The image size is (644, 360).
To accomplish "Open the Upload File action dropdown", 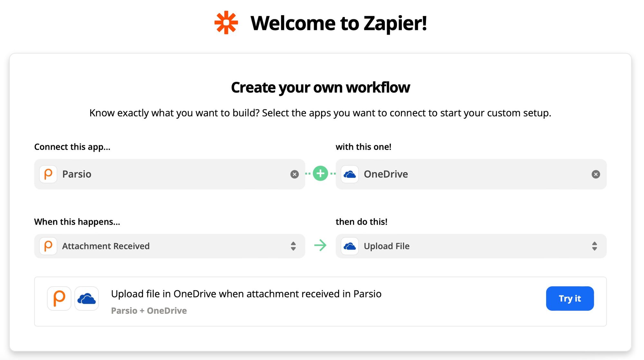I will (471, 246).
